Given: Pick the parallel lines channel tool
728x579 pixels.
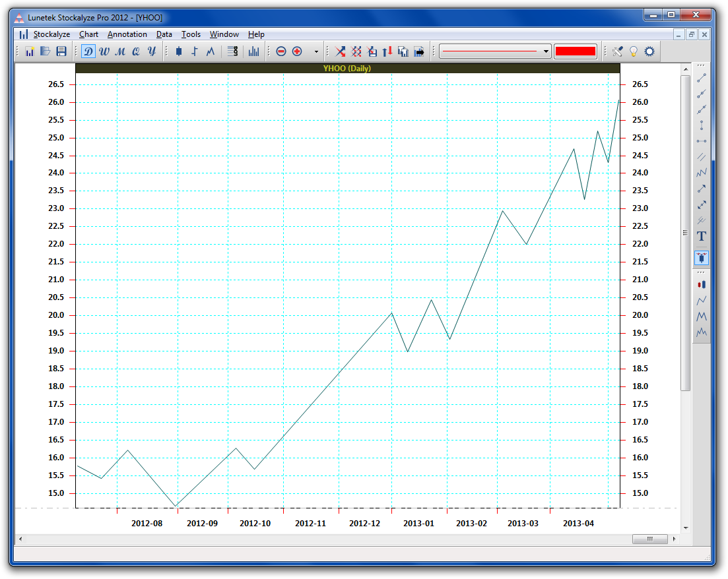Looking at the screenshot, I should click(x=702, y=157).
